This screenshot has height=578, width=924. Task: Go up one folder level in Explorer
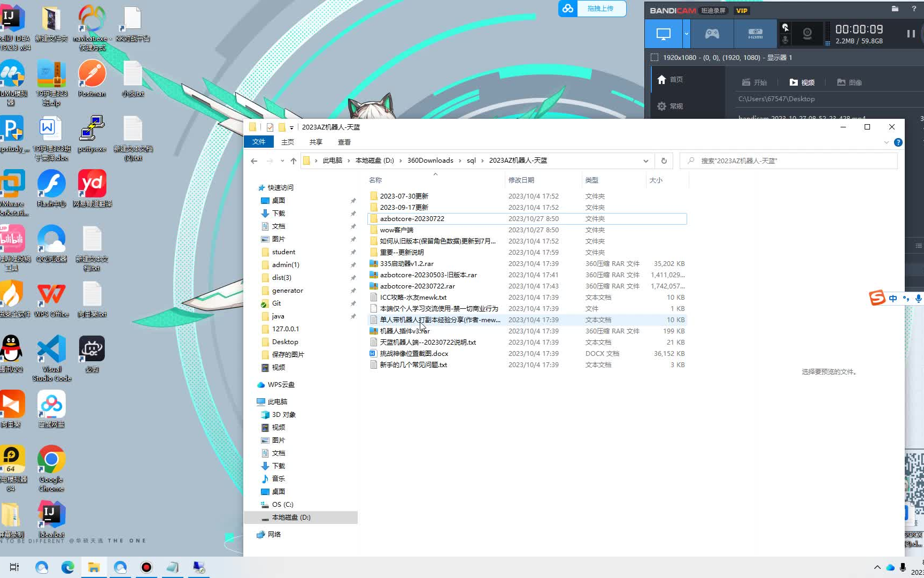point(294,161)
